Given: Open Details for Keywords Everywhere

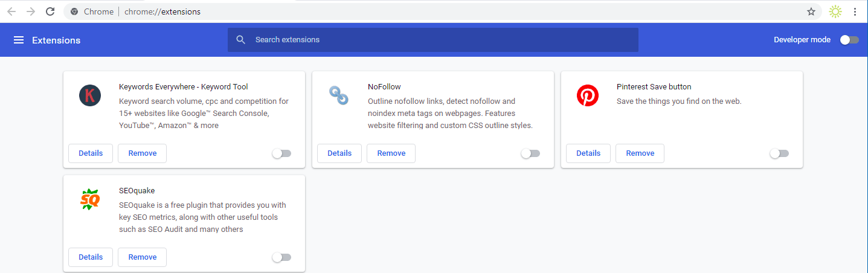Looking at the screenshot, I should click(x=91, y=153).
